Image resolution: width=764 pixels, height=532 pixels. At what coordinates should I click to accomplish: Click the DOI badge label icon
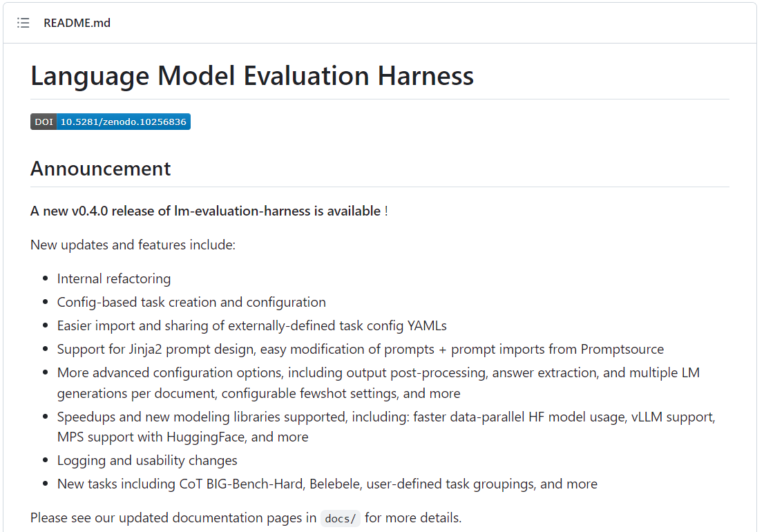(43, 122)
